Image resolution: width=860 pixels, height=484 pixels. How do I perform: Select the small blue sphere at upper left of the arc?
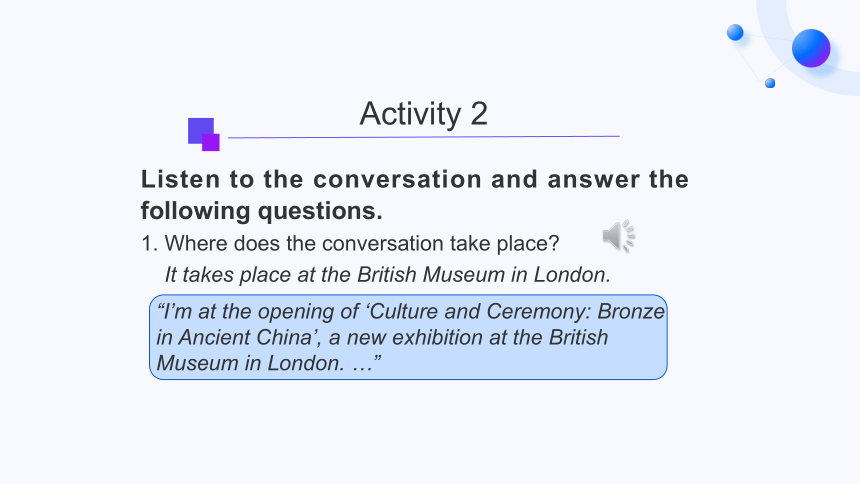coord(735,32)
